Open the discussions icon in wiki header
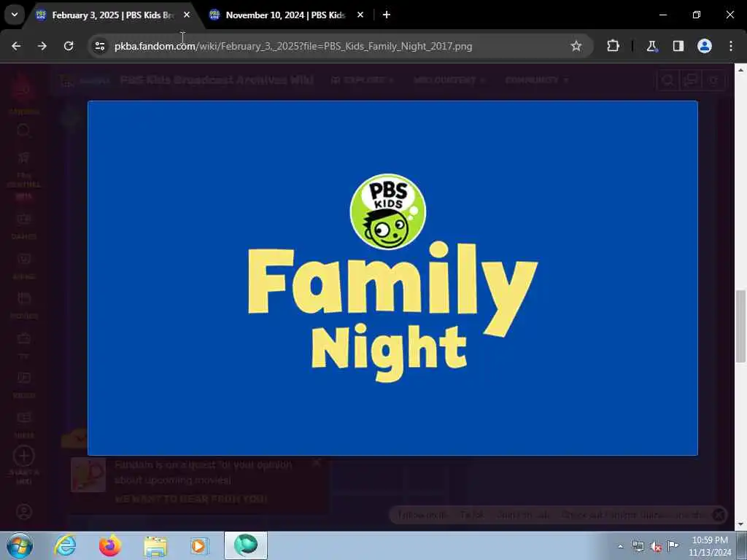Screen dimensions: 747x560 (690, 80)
